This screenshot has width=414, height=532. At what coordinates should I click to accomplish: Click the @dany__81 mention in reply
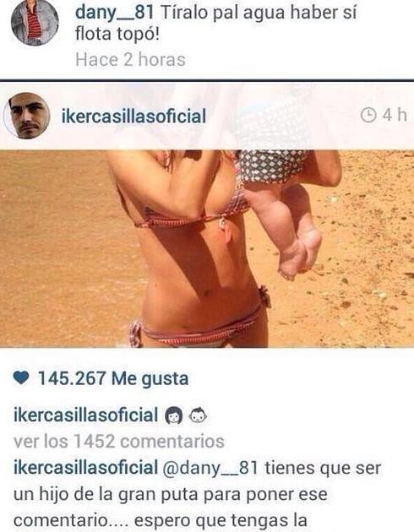pyautogui.click(x=210, y=468)
